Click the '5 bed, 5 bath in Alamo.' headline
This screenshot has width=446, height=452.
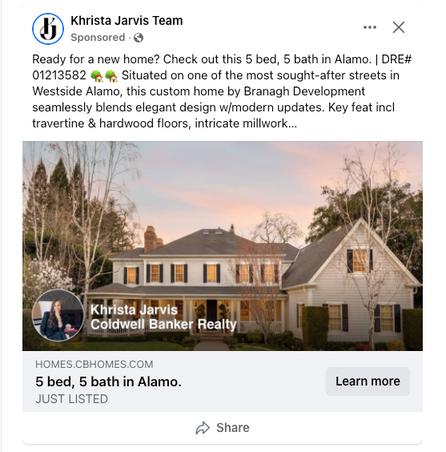pos(108,382)
